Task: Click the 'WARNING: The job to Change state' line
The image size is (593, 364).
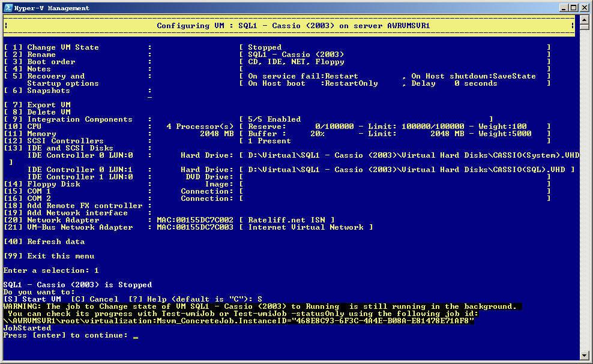Action: [262, 306]
